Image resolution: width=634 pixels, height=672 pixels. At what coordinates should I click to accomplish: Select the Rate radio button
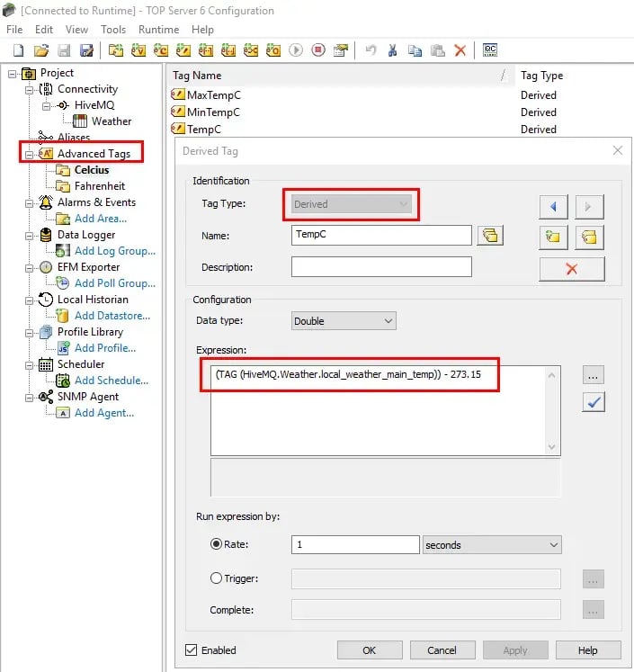pyautogui.click(x=217, y=544)
